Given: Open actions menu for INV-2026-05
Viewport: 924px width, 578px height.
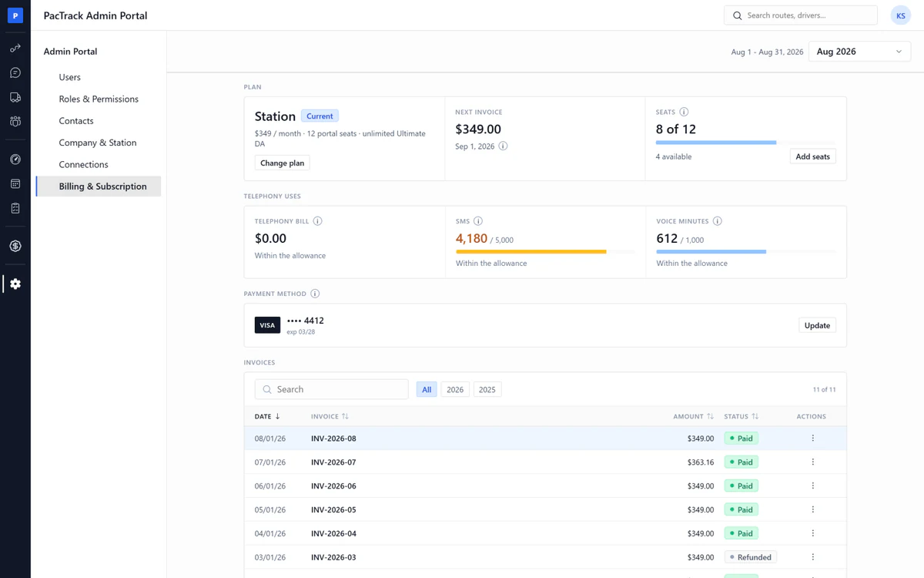Looking at the screenshot, I should click(x=812, y=509).
